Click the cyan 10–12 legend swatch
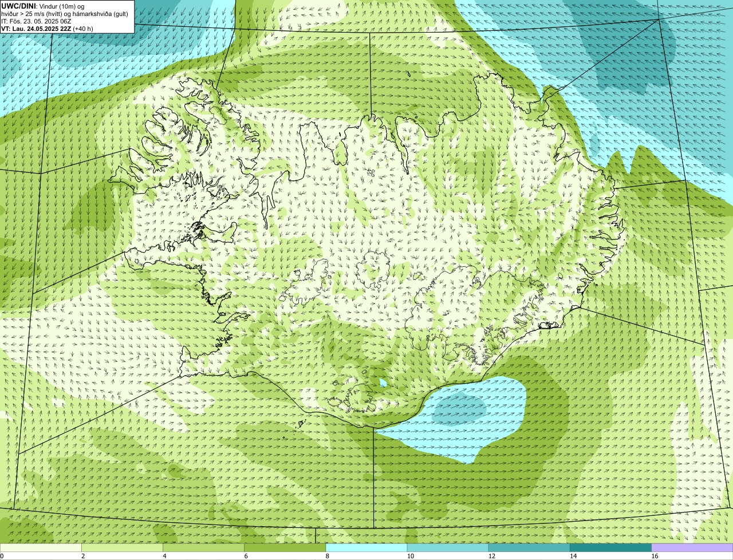733x560 pixels. 448,547
